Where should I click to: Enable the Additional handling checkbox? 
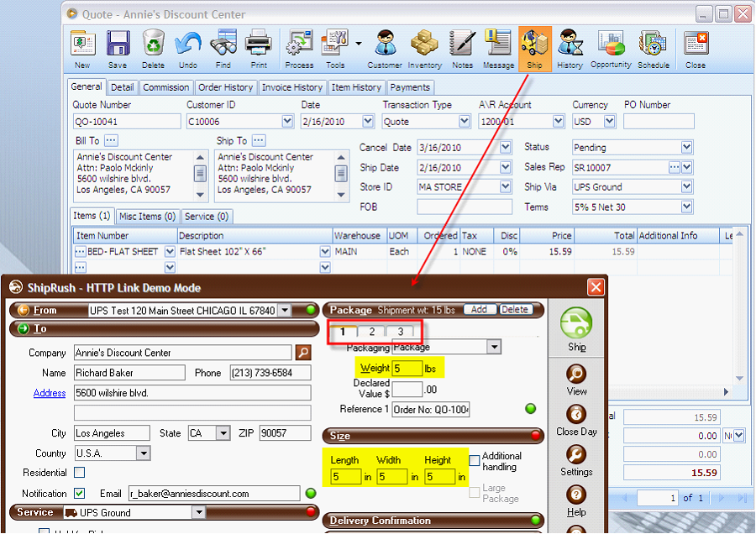475,460
